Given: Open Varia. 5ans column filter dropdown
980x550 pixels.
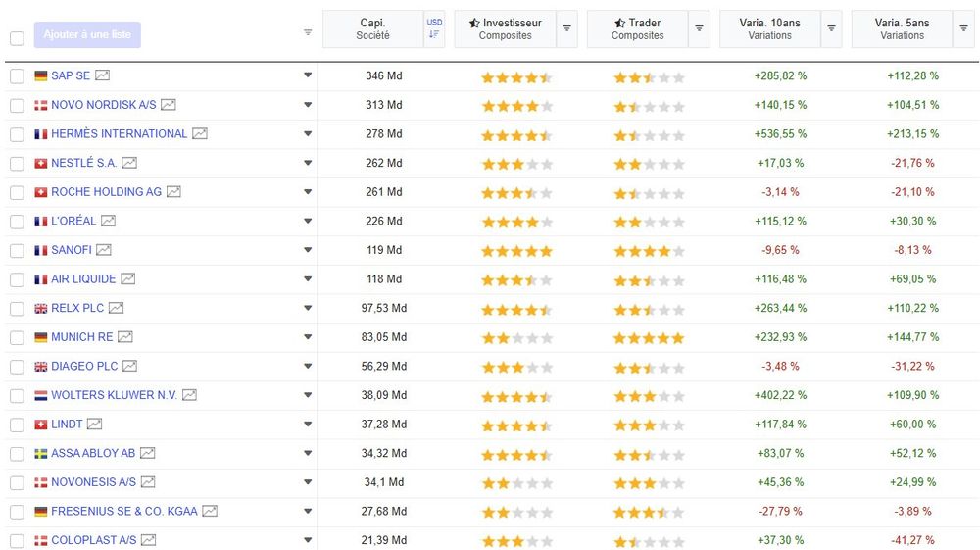Looking at the screenshot, I should coord(963,28).
